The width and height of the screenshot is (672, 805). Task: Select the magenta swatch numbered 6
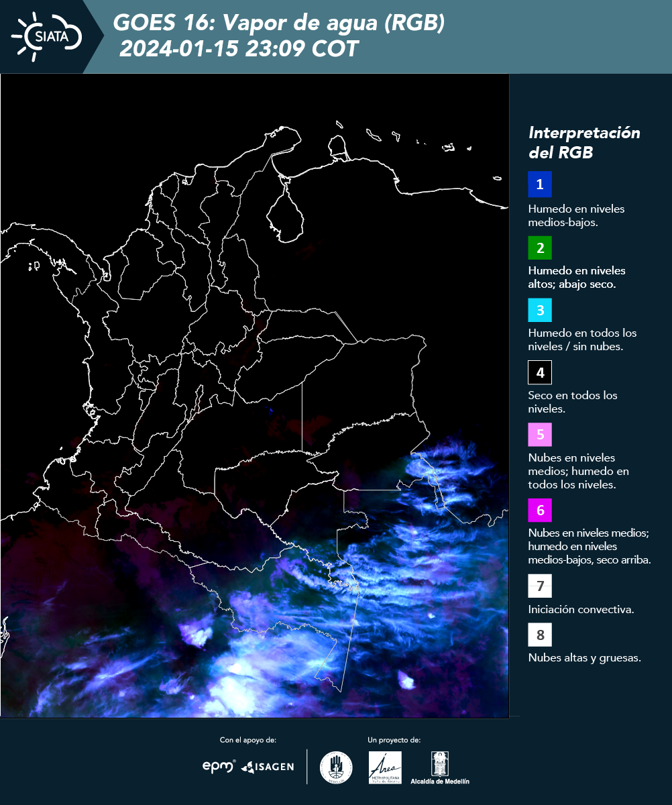tap(540, 511)
